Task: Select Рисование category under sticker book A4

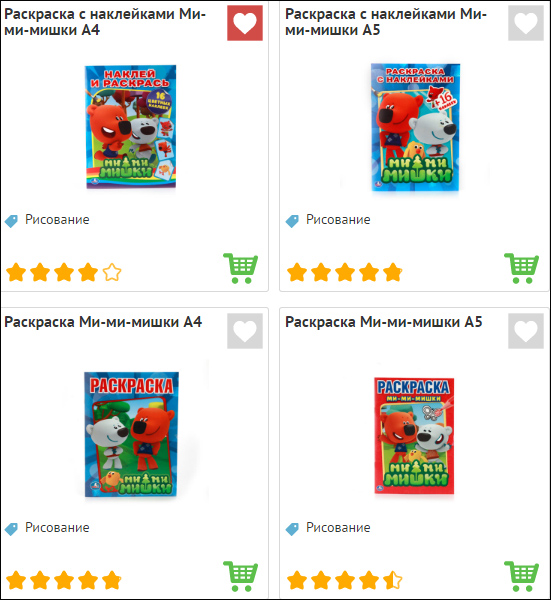Action: click(57, 220)
